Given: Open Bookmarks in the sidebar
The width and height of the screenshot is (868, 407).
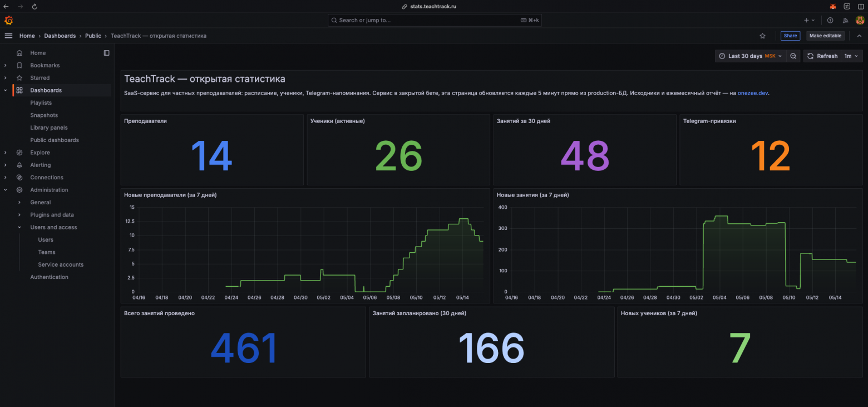Looking at the screenshot, I should tap(45, 65).
